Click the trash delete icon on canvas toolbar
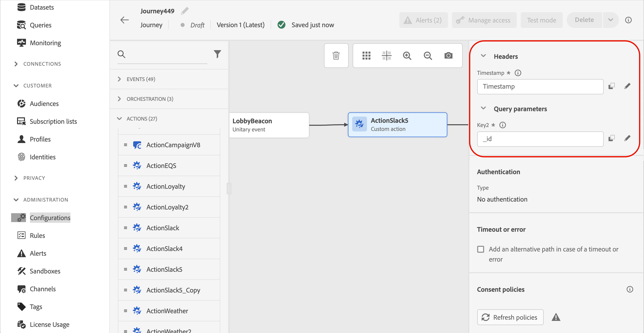 coord(336,56)
